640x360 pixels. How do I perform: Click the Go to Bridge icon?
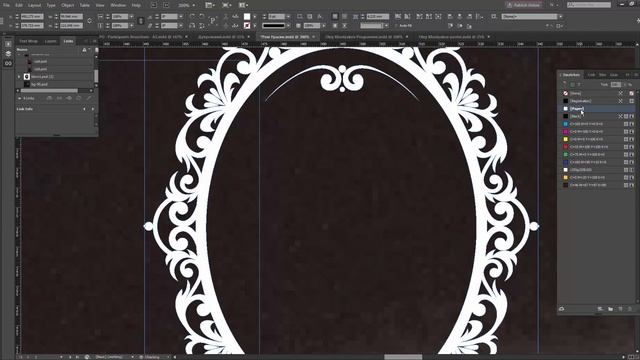(154, 5)
